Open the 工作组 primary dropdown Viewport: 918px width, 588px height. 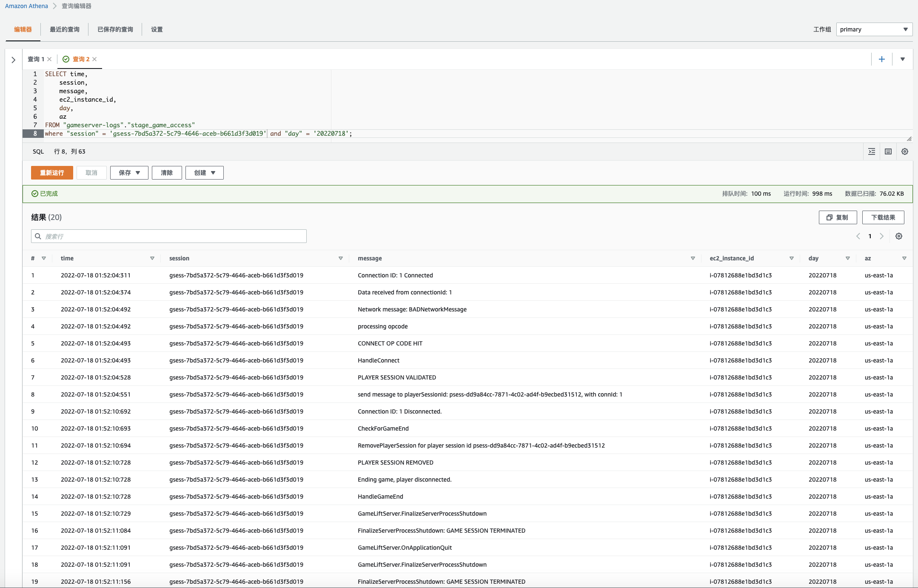coord(874,29)
